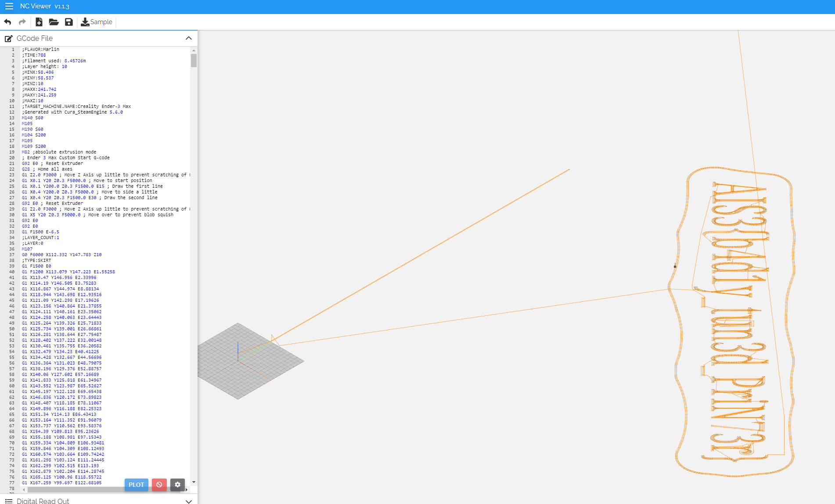Screen dimensions: 835x504
Task: Open the hamburger menu
Action: click(9, 6)
